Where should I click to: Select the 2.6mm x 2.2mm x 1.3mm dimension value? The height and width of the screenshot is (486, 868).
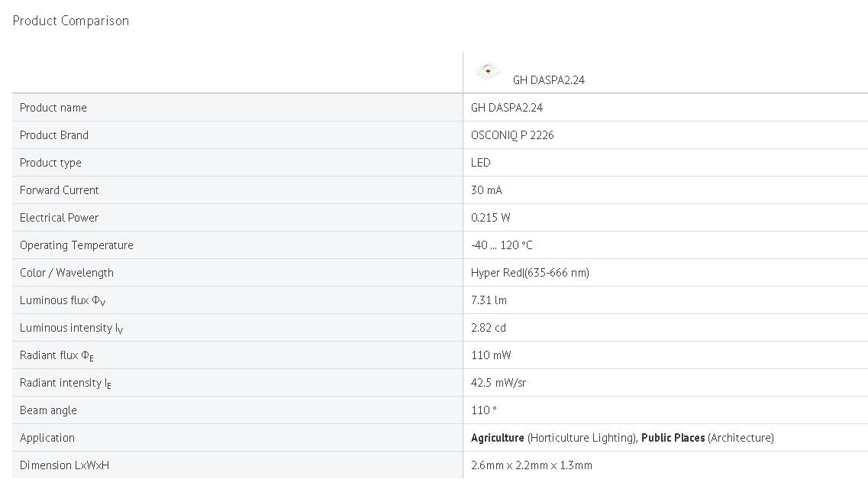[531, 465]
